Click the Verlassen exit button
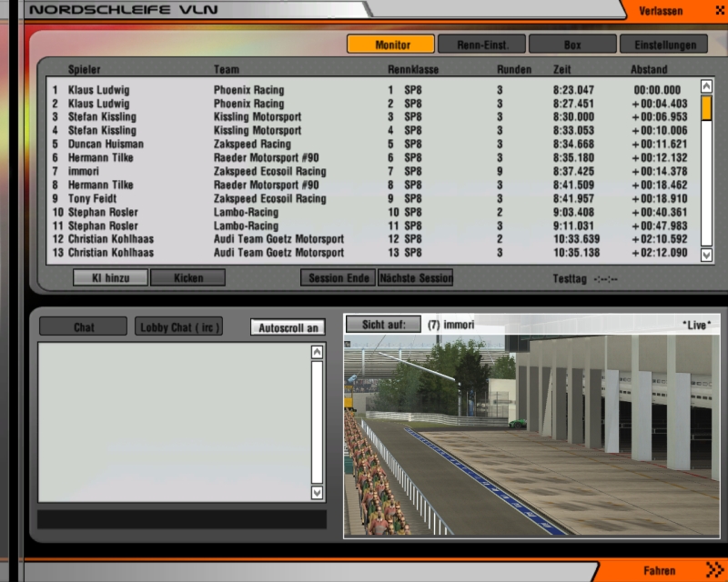This screenshot has width=728, height=582. coord(661,11)
